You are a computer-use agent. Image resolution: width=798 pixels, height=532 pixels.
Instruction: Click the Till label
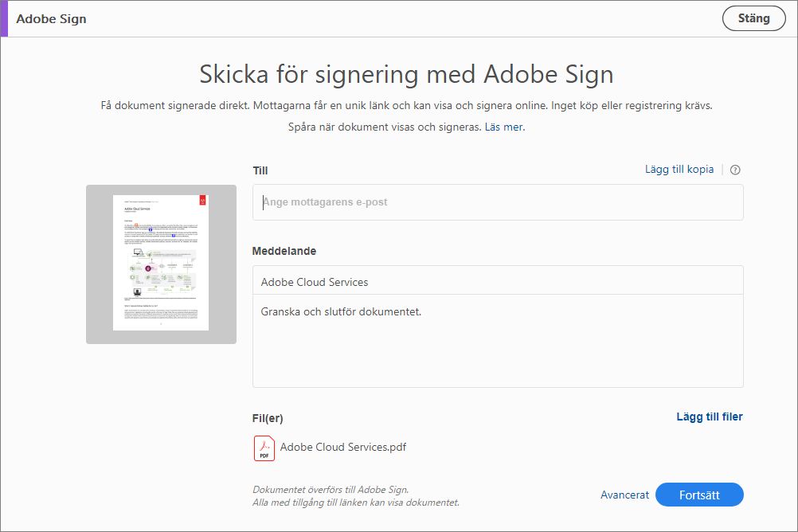(260, 170)
